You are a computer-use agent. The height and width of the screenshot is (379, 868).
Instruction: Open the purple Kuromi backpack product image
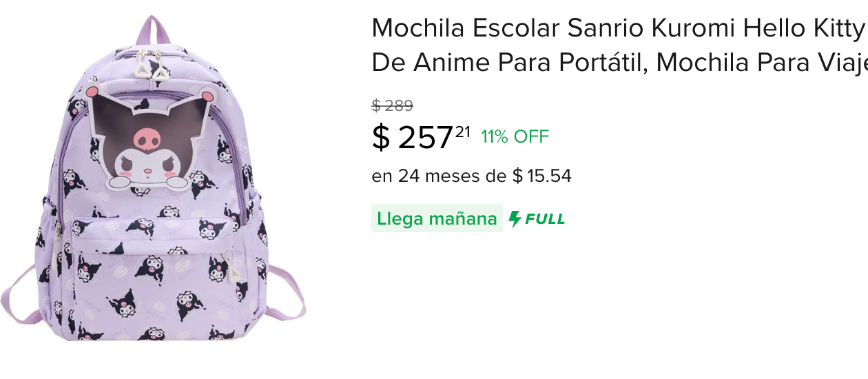pyautogui.click(x=153, y=178)
